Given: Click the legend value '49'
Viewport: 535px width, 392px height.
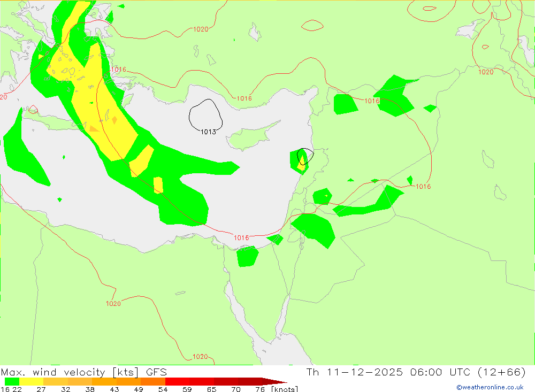Looking at the screenshot, I should [x=139, y=389].
